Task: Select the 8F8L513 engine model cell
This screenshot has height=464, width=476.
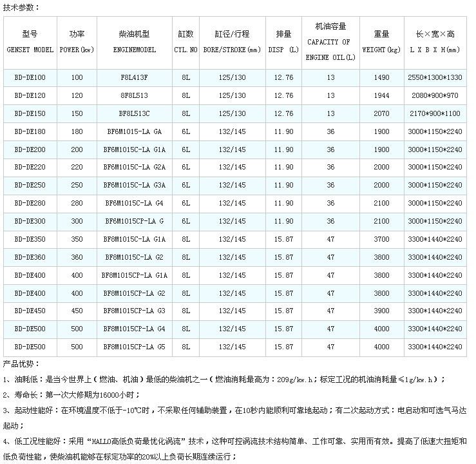Action: pos(134,95)
